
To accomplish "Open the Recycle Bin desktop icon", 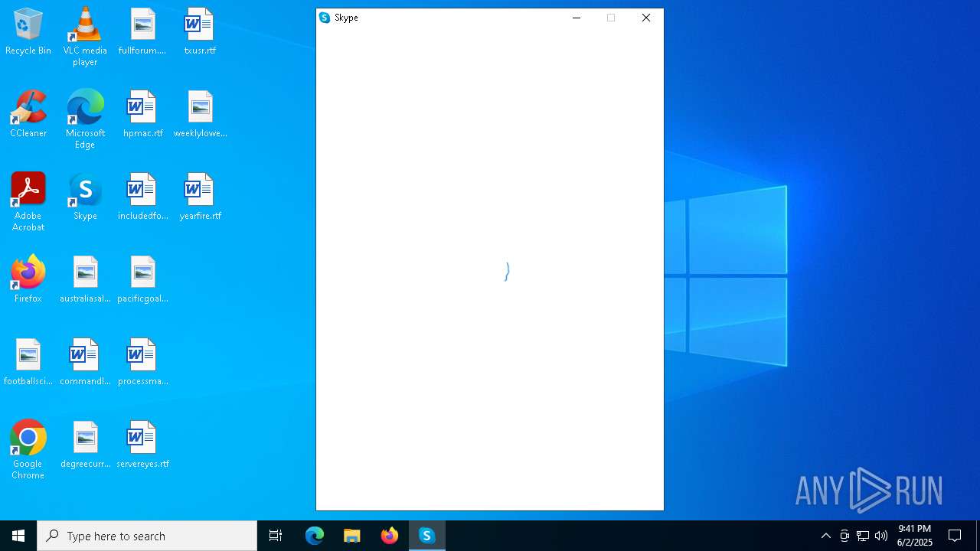I will (x=28, y=32).
